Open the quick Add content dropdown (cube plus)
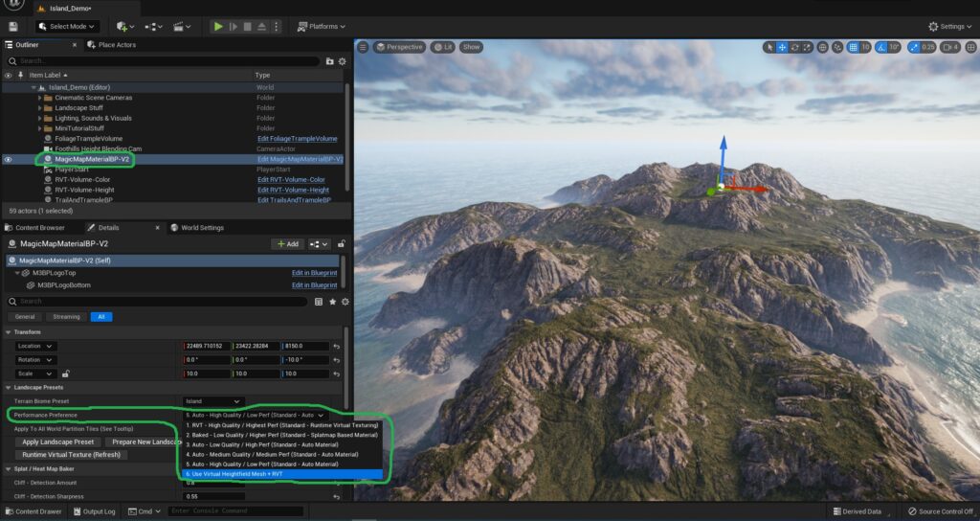Viewport: 980px width, 521px height. pyautogui.click(x=125, y=26)
